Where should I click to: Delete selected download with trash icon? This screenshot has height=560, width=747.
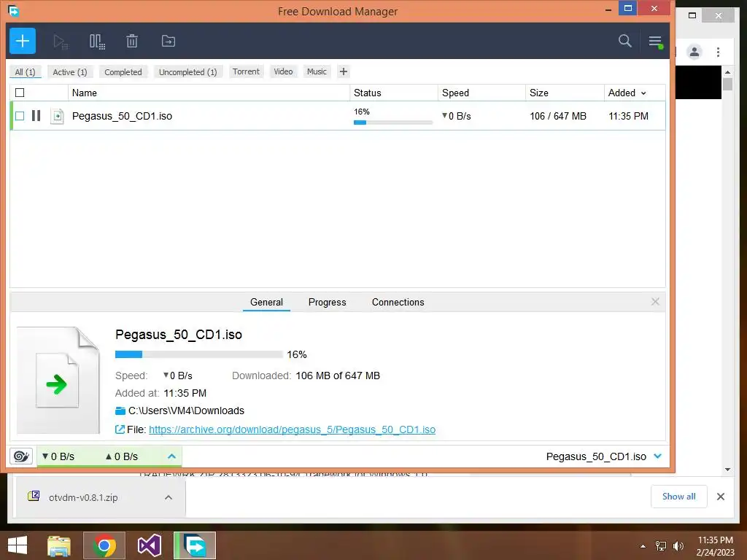(x=132, y=41)
